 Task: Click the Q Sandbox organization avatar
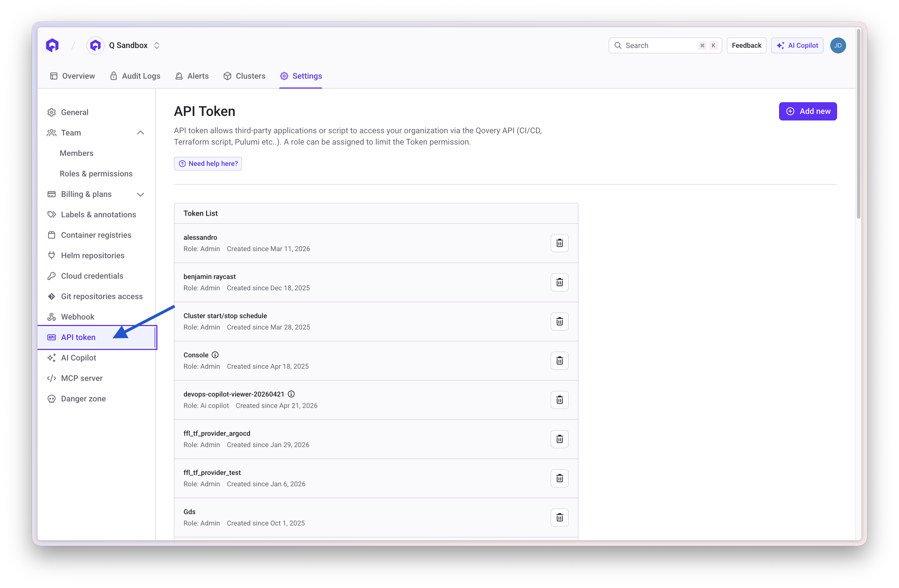click(x=95, y=45)
